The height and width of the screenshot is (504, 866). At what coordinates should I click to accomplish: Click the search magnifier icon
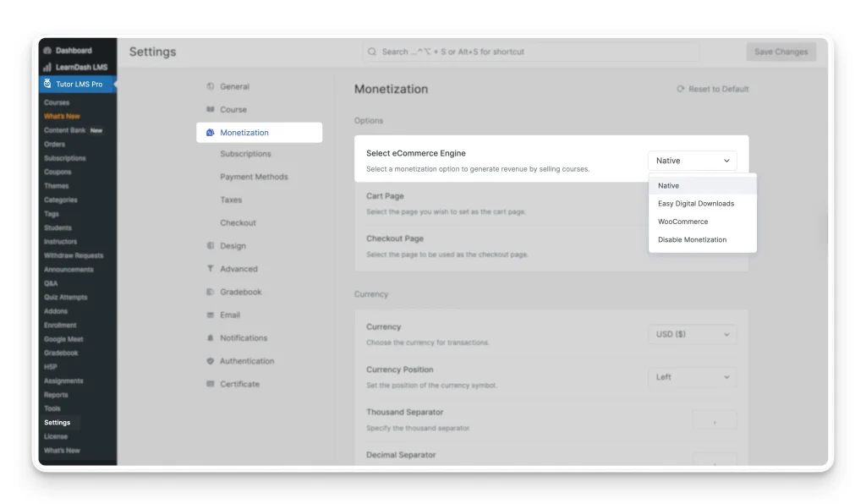372,52
